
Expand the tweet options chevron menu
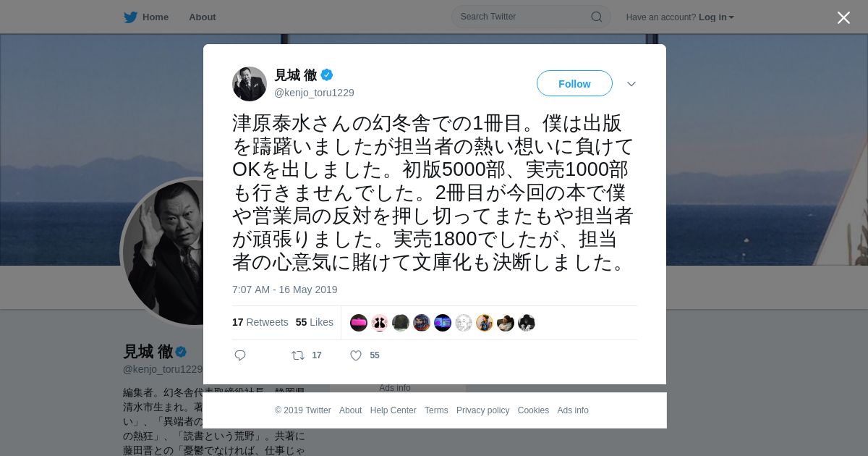631,84
